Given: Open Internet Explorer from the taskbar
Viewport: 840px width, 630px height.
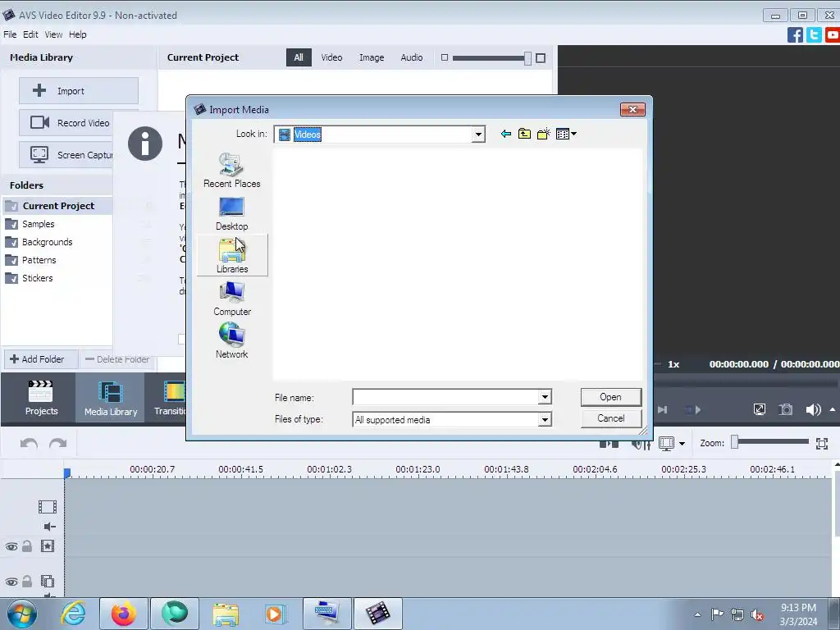Looking at the screenshot, I should (x=73, y=614).
